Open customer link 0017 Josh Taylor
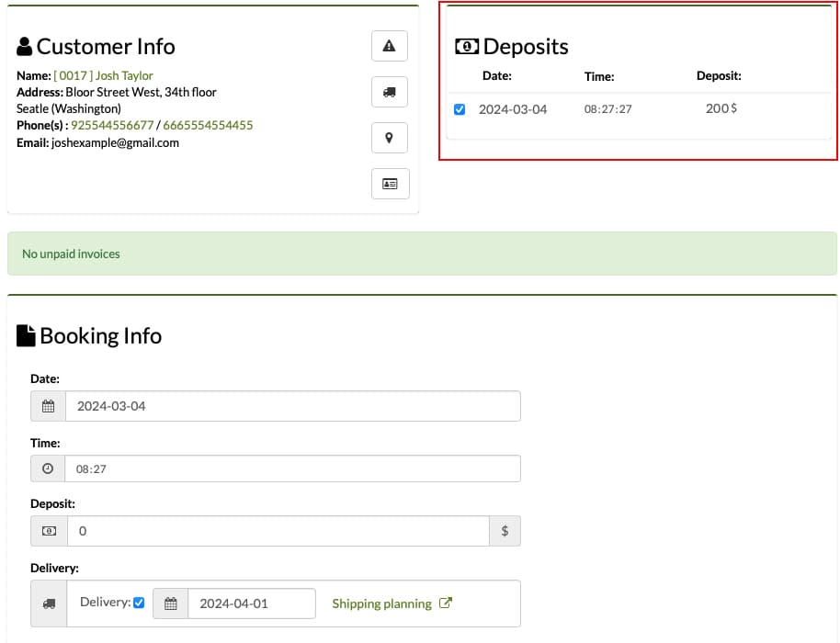This screenshot has height=643, width=840. click(104, 75)
